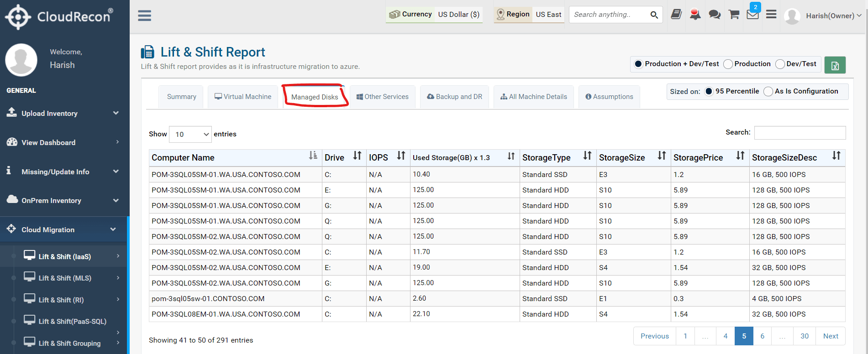Open Lift & Shift (MLS) sidebar link
This screenshot has height=354, width=868.
click(x=65, y=278)
